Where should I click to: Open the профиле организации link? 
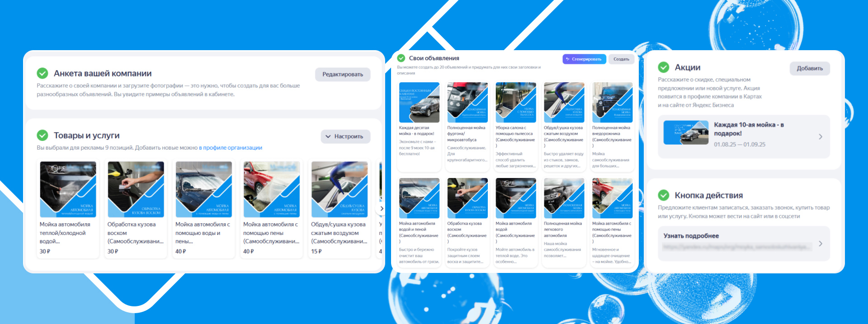pos(231,148)
